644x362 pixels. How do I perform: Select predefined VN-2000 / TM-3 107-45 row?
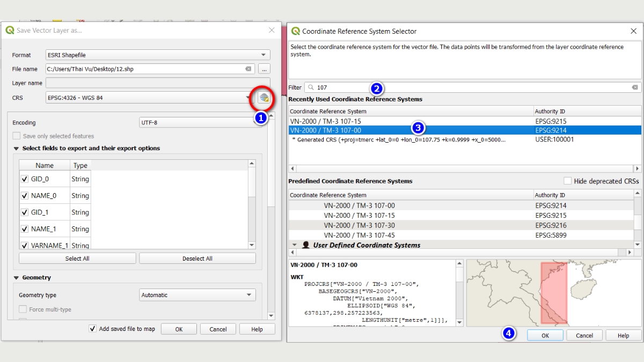pos(461,235)
